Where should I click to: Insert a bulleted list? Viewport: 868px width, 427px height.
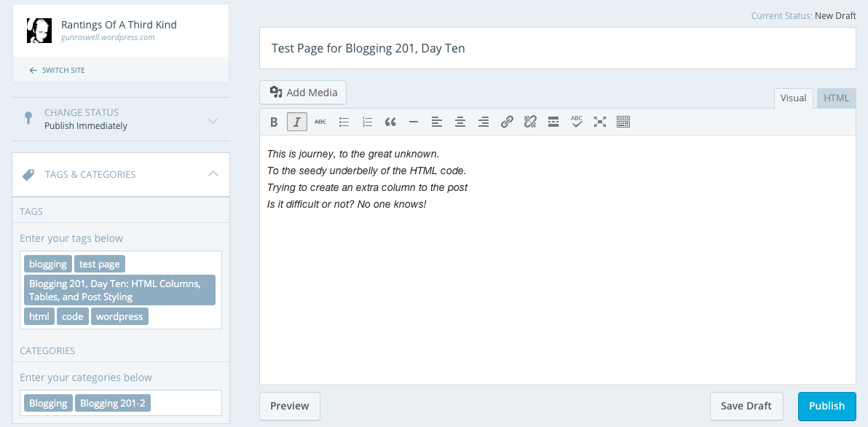click(x=344, y=122)
